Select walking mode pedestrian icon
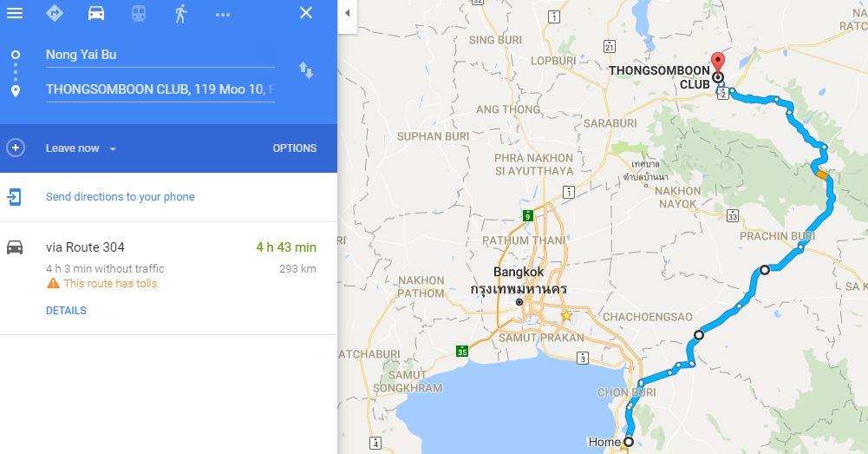The height and width of the screenshot is (454, 868). (x=180, y=13)
